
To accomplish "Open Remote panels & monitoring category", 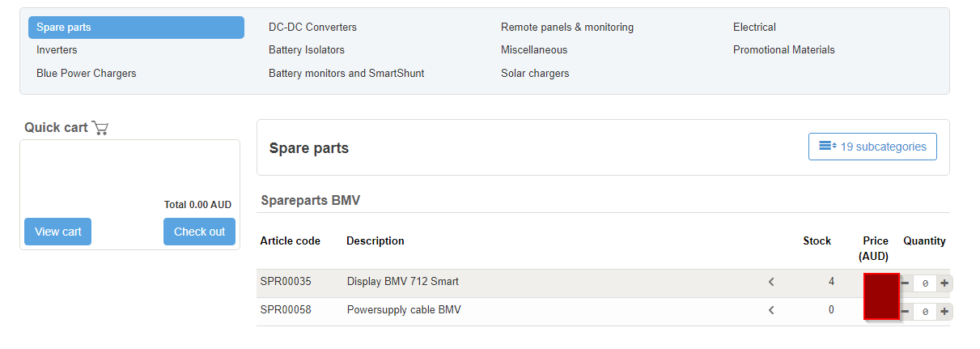I will pos(567,28).
